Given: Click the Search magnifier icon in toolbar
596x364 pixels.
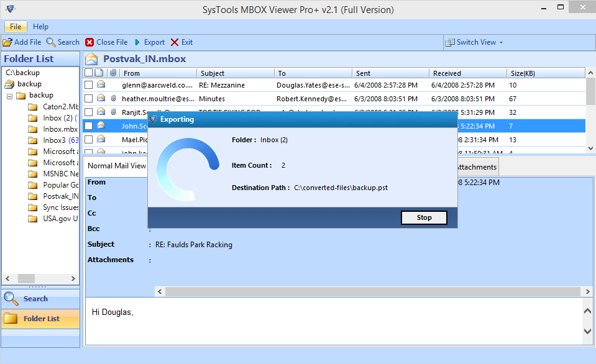Looking at the screenshot, I should pyautogui.click(x=50, y=42).
